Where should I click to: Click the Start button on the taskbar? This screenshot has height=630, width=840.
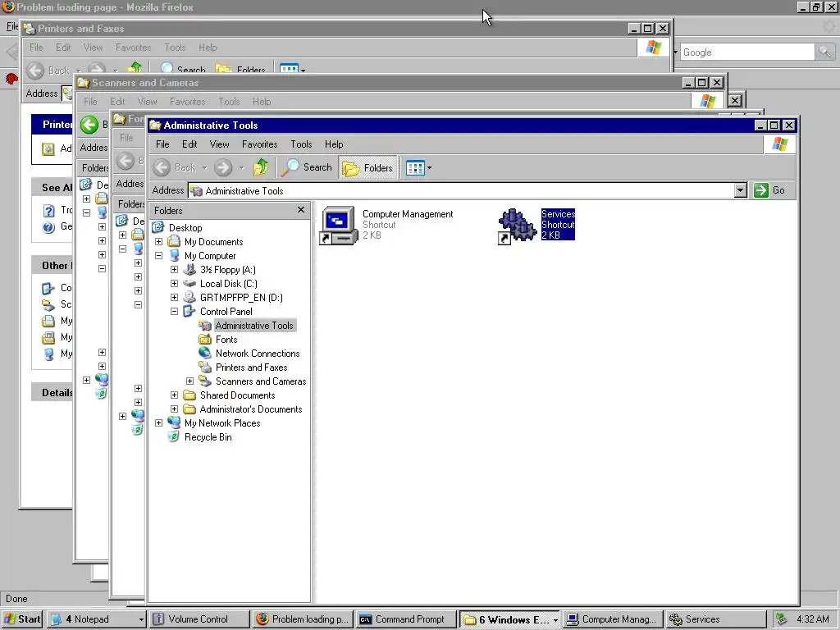pos(22,619)
